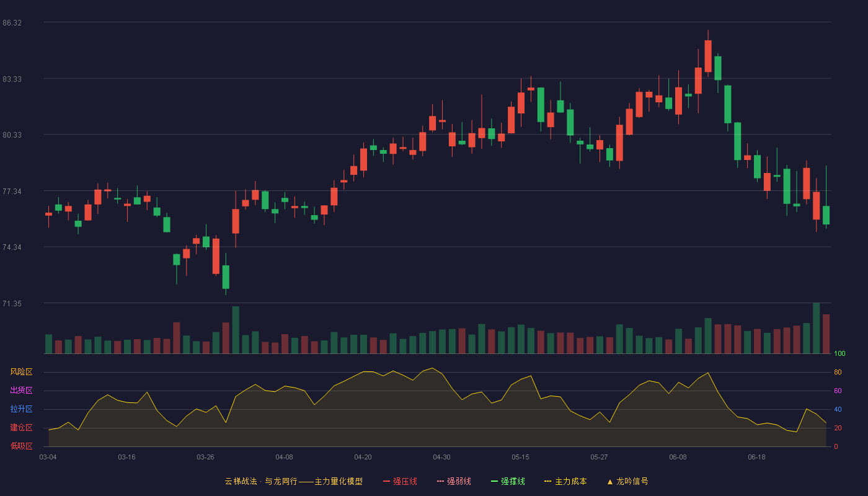Click the pink dashed icon beside 强弱线
Image resolution: width=868 pixels, height=496 pixels.
pos(440,481)
